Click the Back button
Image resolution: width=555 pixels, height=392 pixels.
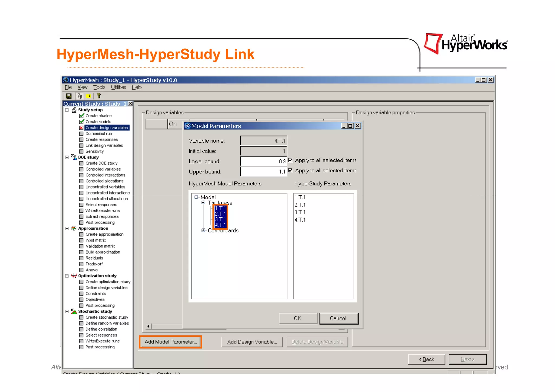pos(427,359)
